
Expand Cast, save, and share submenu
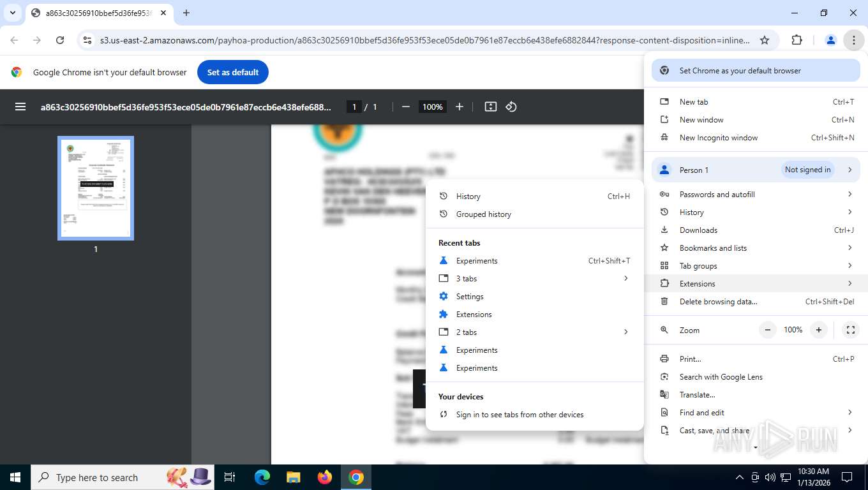click(x=756, y=431)
